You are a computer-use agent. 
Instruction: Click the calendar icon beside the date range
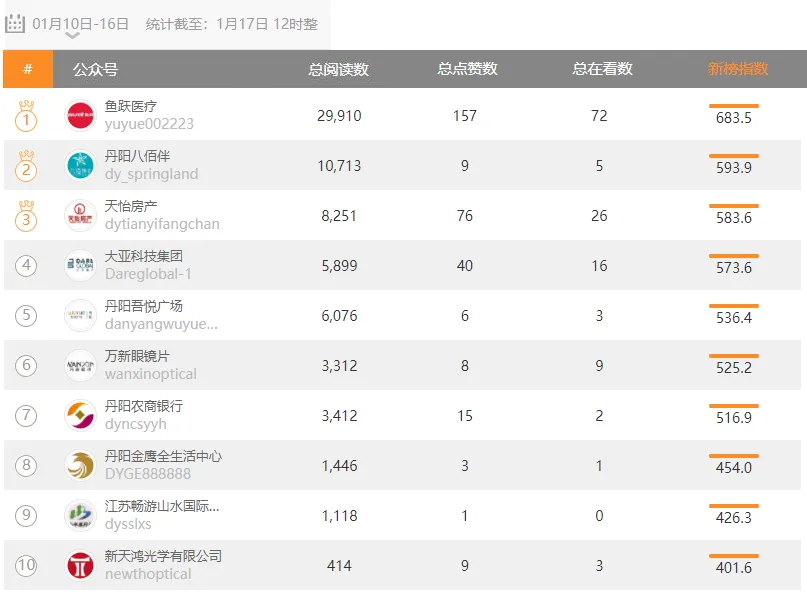[x=15, y=23]
